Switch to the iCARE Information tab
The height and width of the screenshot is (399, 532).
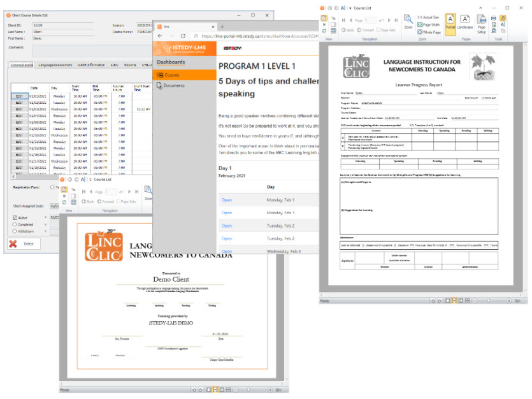(92, 65)
